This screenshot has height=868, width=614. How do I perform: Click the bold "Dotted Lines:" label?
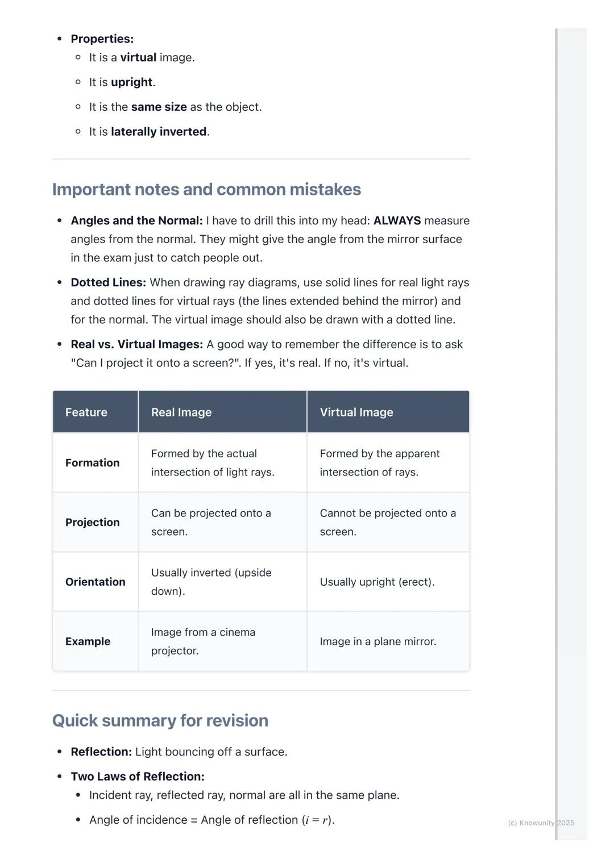tap(108, 282)
